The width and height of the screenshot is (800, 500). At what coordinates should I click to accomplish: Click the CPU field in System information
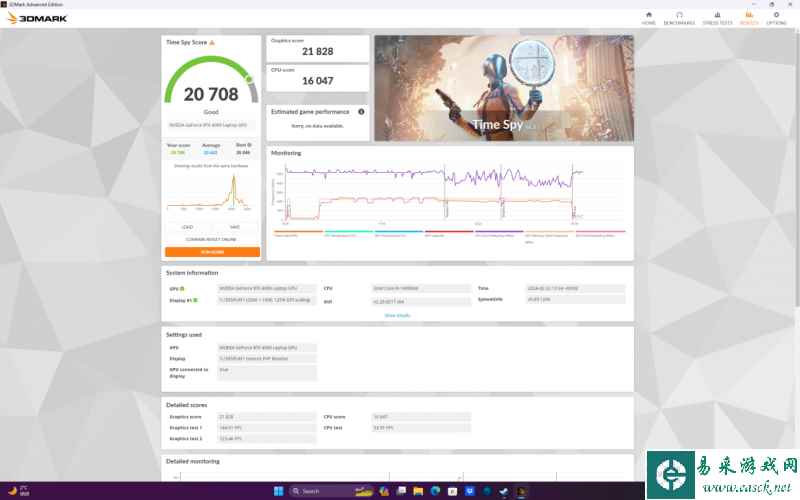(421, 289)
